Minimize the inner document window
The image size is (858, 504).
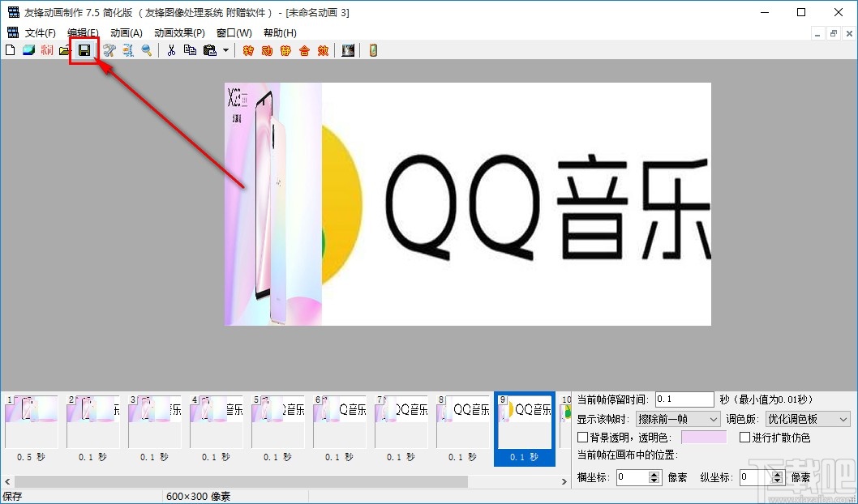click(817, 33)
